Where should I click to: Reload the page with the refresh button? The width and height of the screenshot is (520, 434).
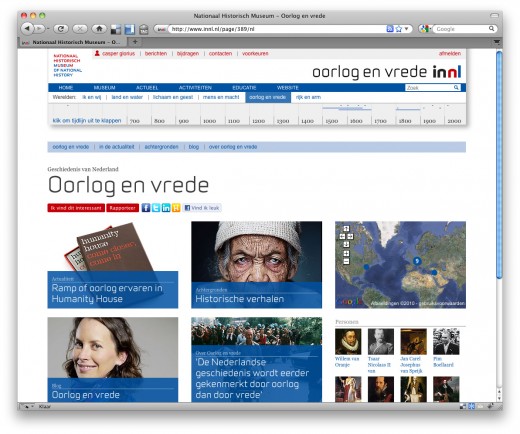[61, 29]
